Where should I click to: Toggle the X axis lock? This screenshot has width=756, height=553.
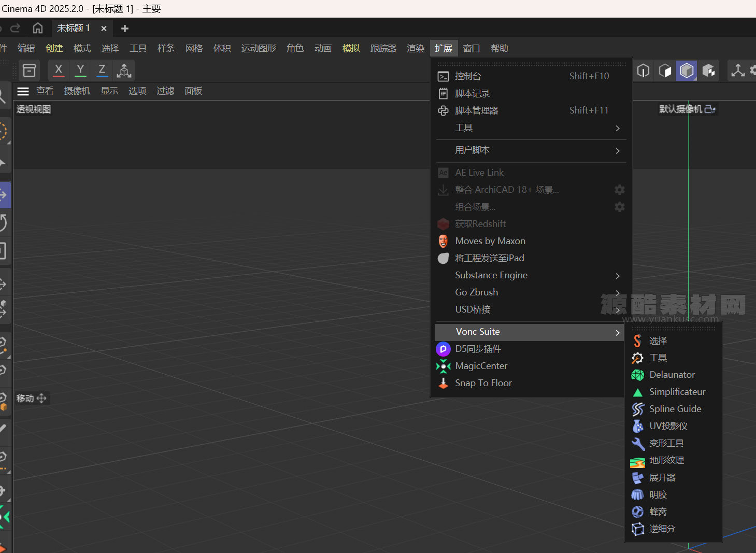coord(58,70)
